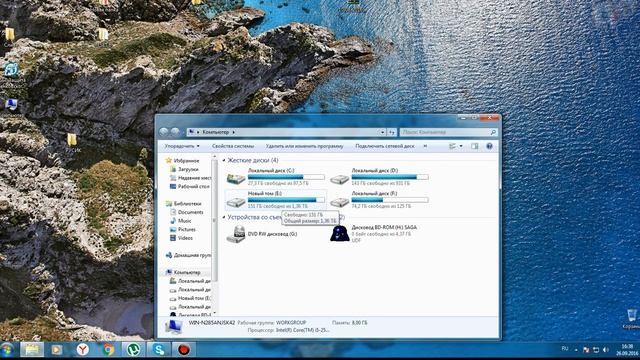Open the Yandex browser taskbar icon
This screenshot has height=360, width=640.
[x=82, y=350]
